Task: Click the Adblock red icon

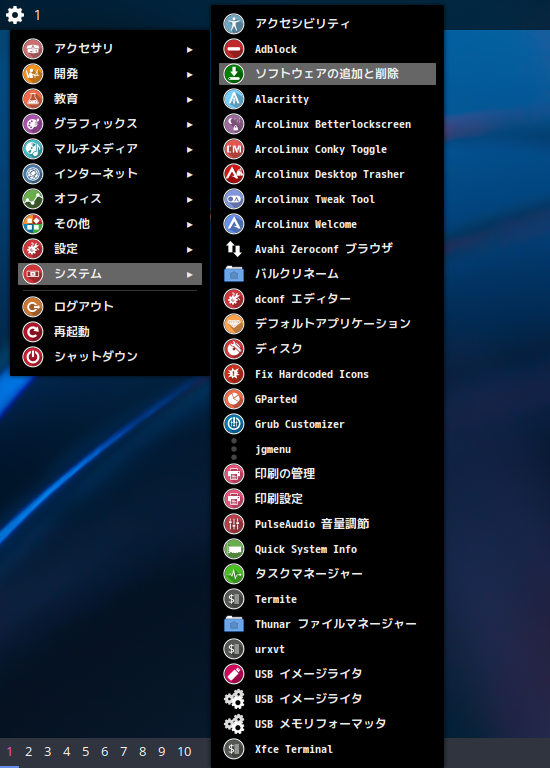Action: [x=234, y=49]
